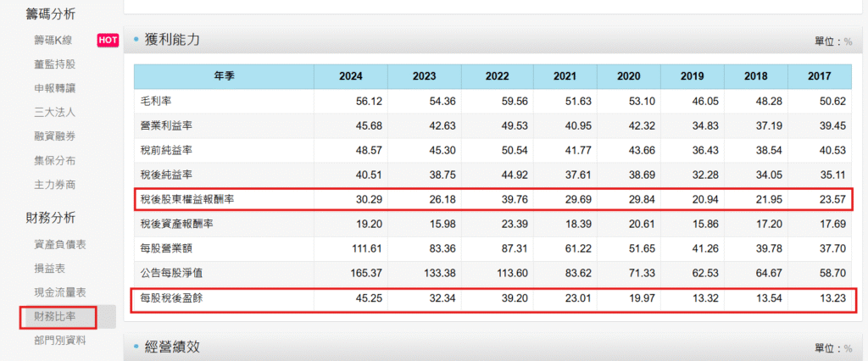This screenshot has height=361, width=868.
Task: Go to 三大法人 page
Action: point(54,112)
